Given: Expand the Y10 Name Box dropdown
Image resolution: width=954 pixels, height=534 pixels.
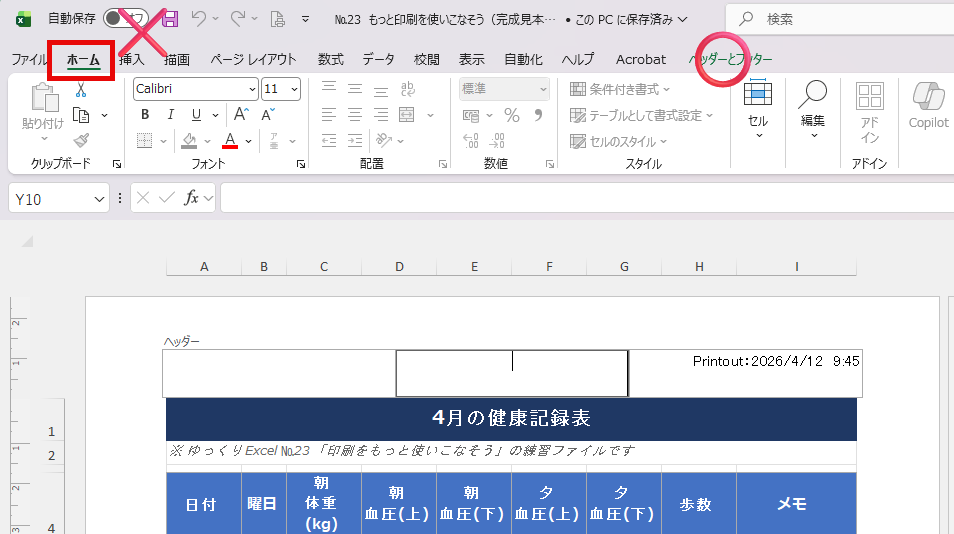Looking at the screenshot, I should pyautogui.click(x=99, y=199).
